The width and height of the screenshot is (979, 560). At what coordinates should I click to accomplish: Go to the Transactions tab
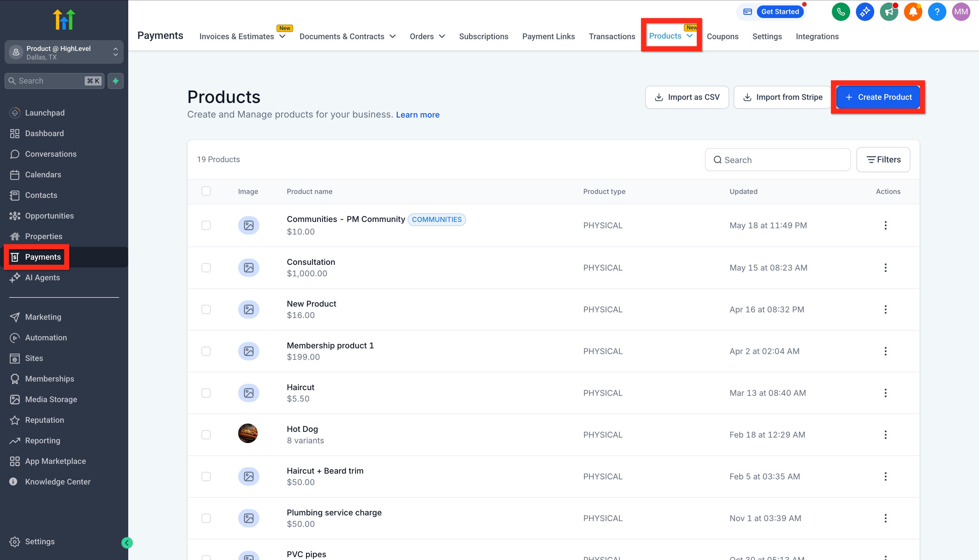coord(611,37)
